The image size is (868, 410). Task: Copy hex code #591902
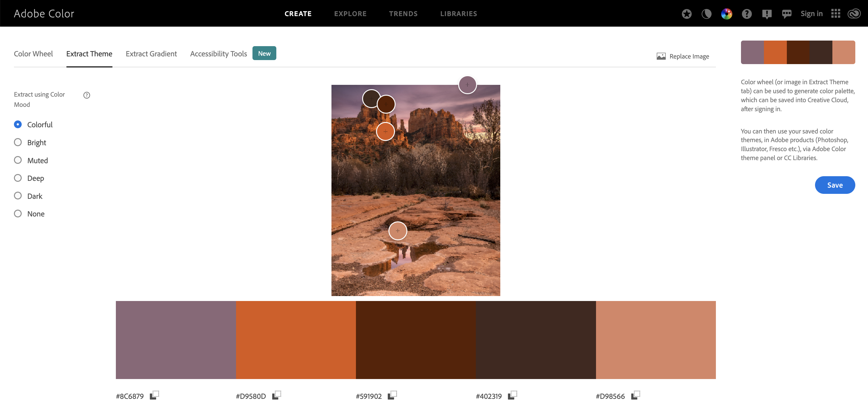392,395
